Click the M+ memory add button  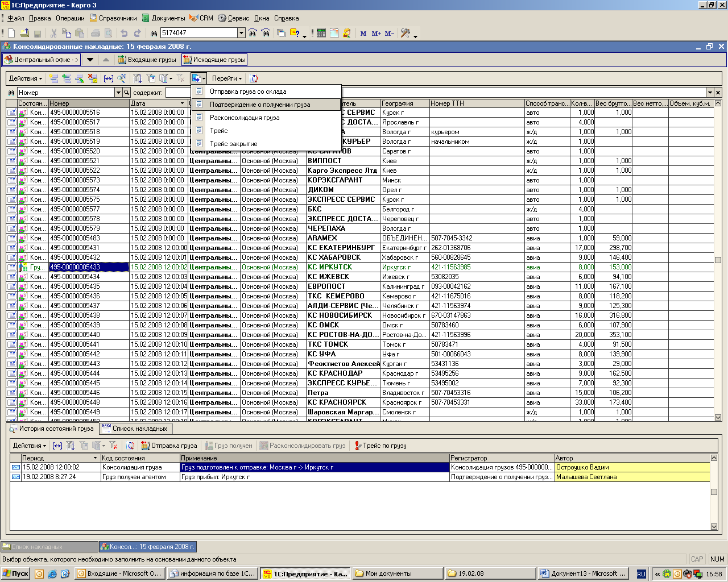pos(376,34)
